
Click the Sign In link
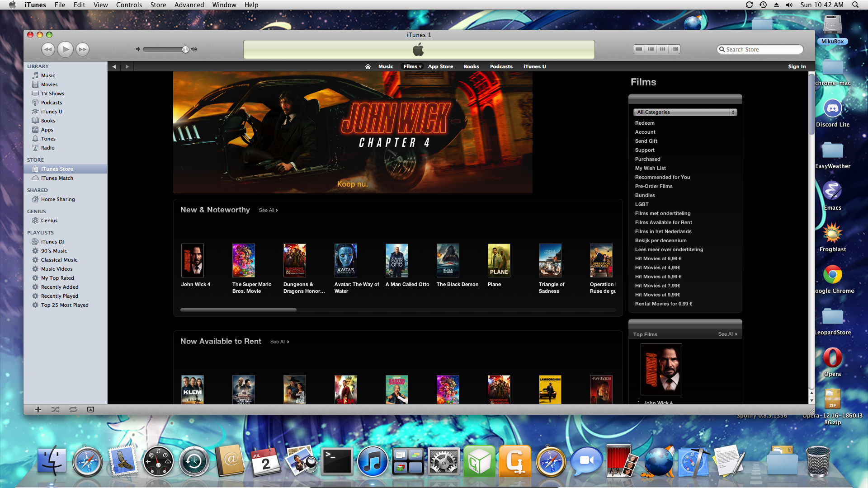(x=797, y=66)
